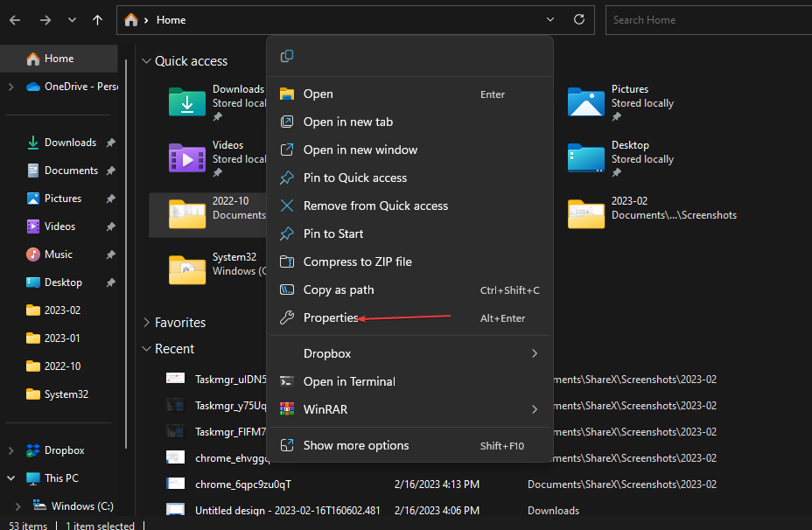Unpin Downloads using its sidebar pin icon
Viewport: 812px width, 530px height.
tap(110, 142)
